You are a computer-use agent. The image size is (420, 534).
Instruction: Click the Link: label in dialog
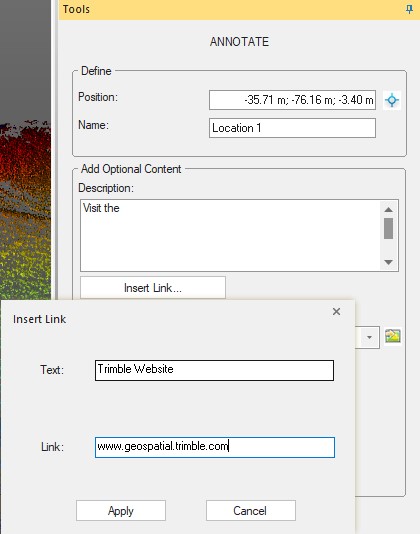pos(52,447)
